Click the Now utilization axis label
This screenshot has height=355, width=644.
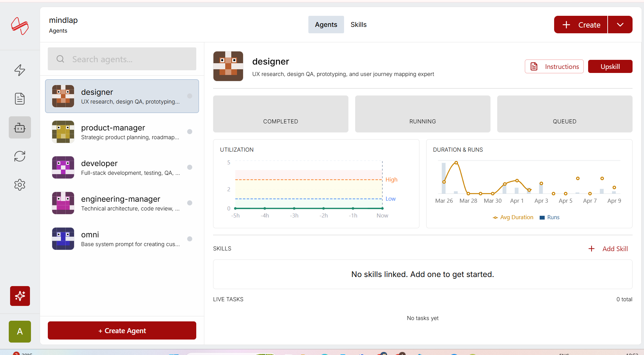pos(382,215)
